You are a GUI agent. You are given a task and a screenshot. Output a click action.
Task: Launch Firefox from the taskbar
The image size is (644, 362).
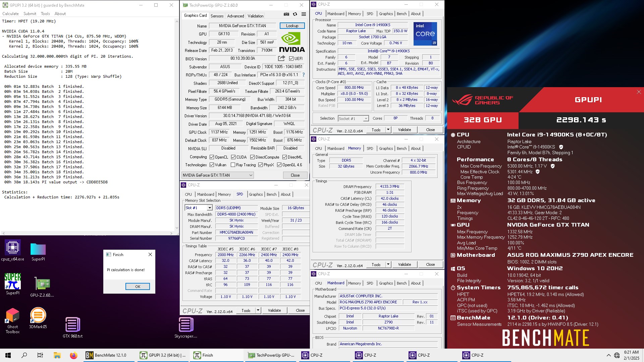point(73,355)
